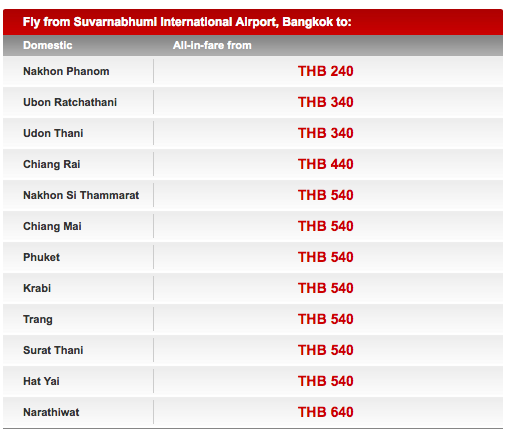Select the Nakhon Phanom destination
The width and height of the screenshot is (510, 429).
(66, 71)
